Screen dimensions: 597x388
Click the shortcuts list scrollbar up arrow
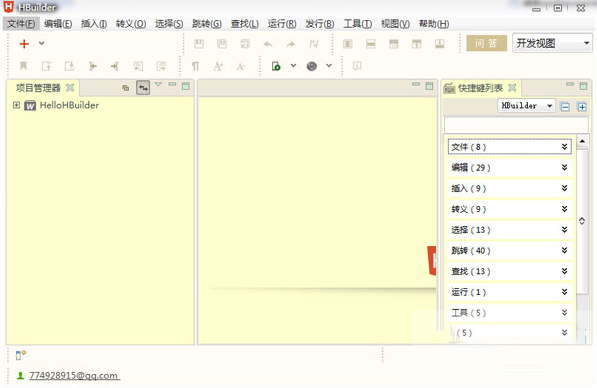582,141
